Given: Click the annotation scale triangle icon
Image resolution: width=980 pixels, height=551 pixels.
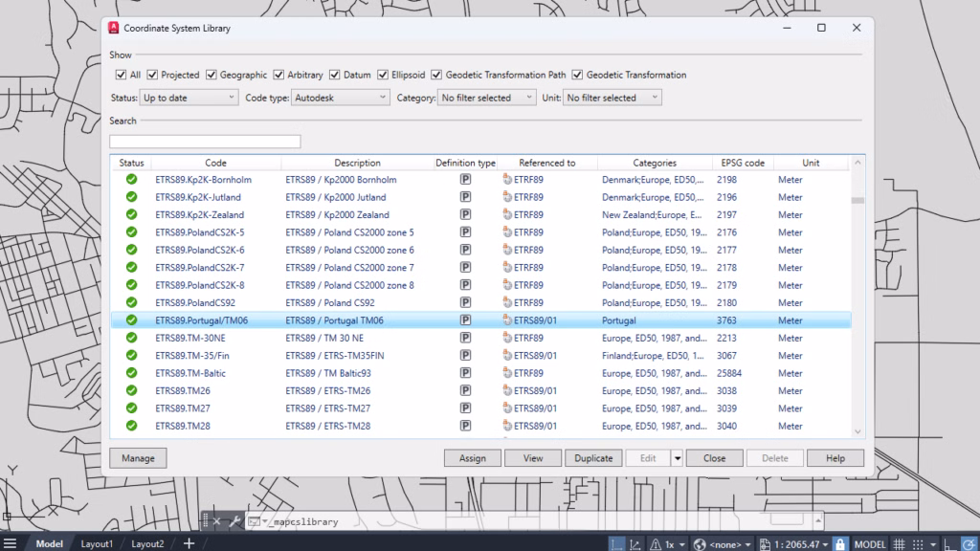Looking at the screenshot, I should click(x=655, y=544).
